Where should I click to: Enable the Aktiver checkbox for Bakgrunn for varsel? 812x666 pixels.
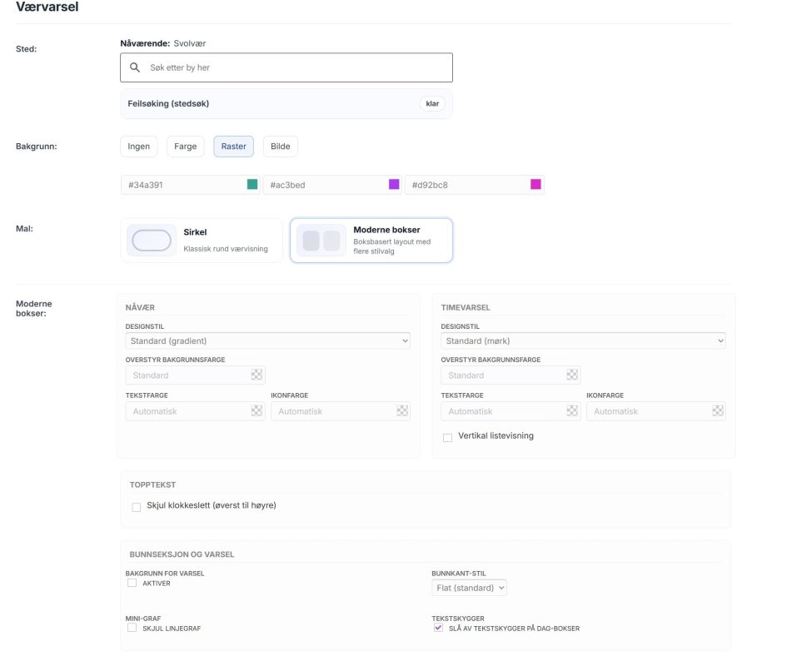click(132, 583)
